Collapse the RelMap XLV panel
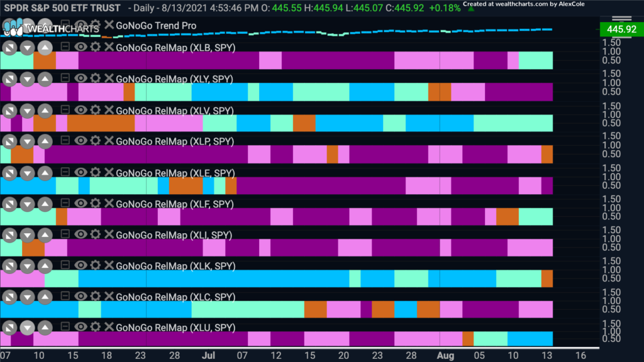Image resolution: width=644 pixels, height=362 pixels. tap(65, 109)
